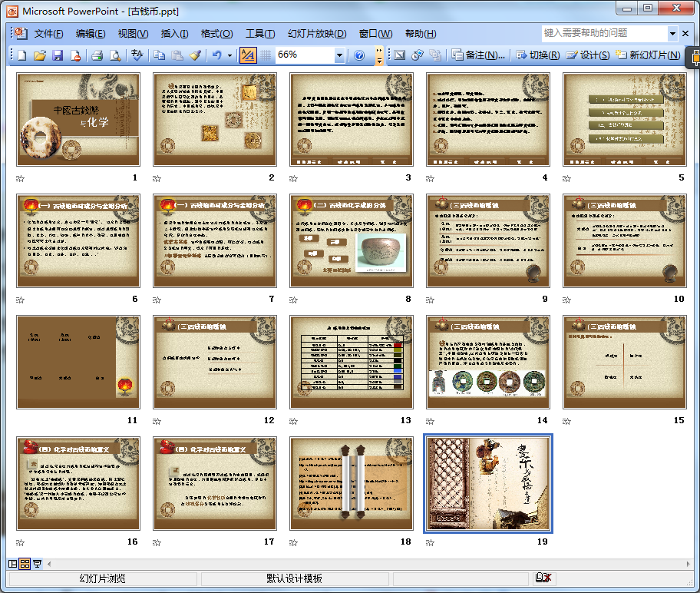
Task: Click the New blank presentation icon
Action: (x=21, y=55)
